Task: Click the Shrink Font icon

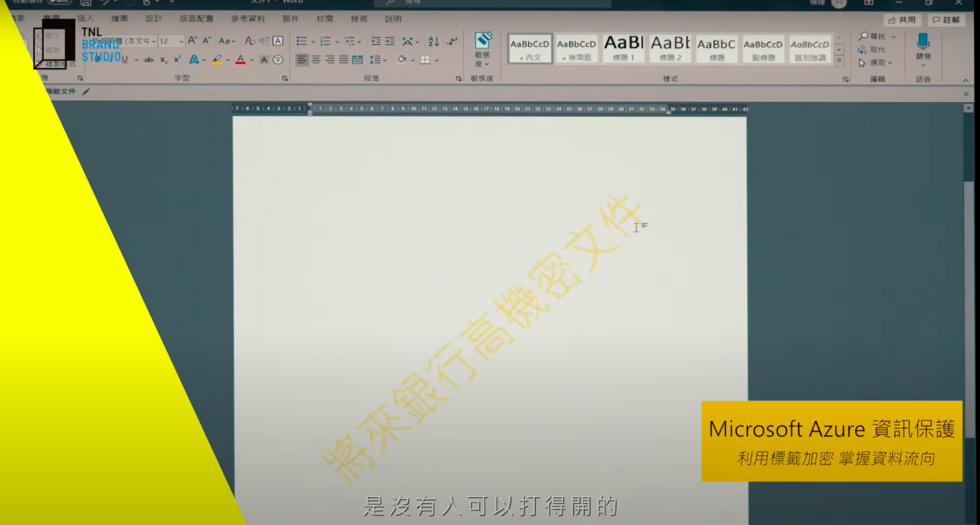Action: [207, 41]
